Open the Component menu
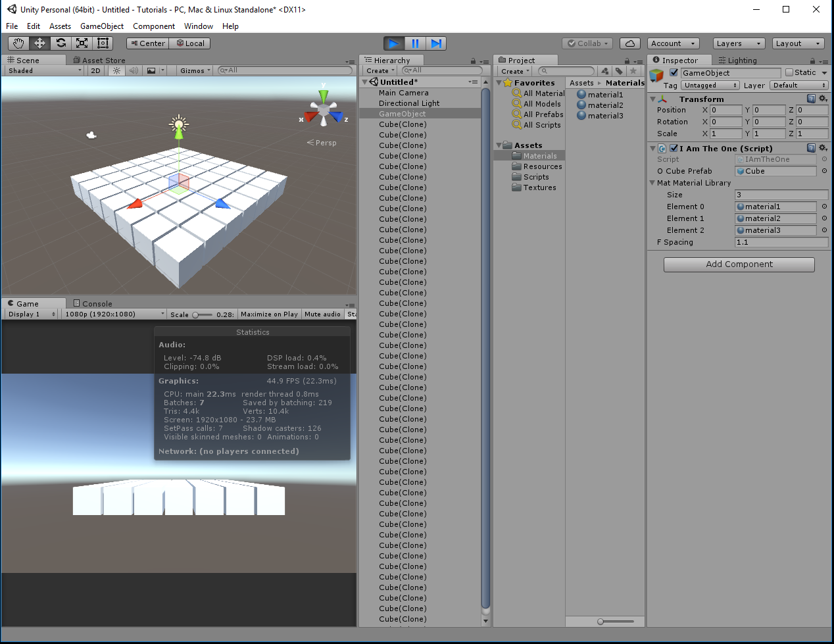Screen dimensions: 834x644 (153, 26)
